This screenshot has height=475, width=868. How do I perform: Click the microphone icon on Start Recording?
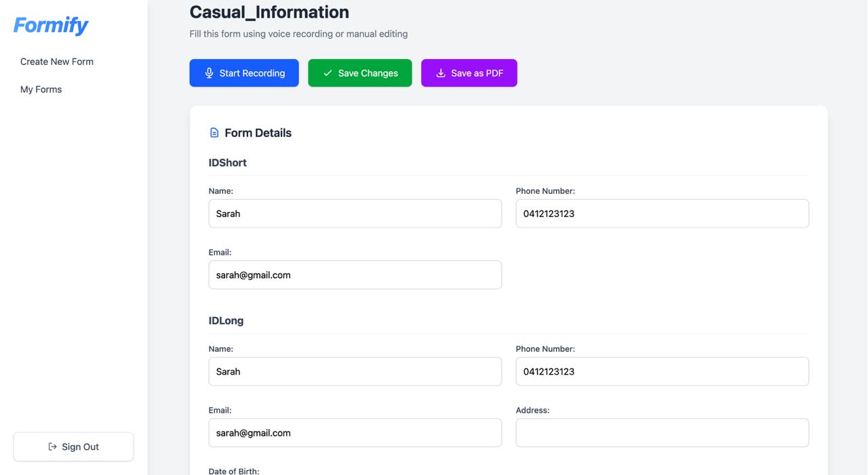(x=209, y=73)
